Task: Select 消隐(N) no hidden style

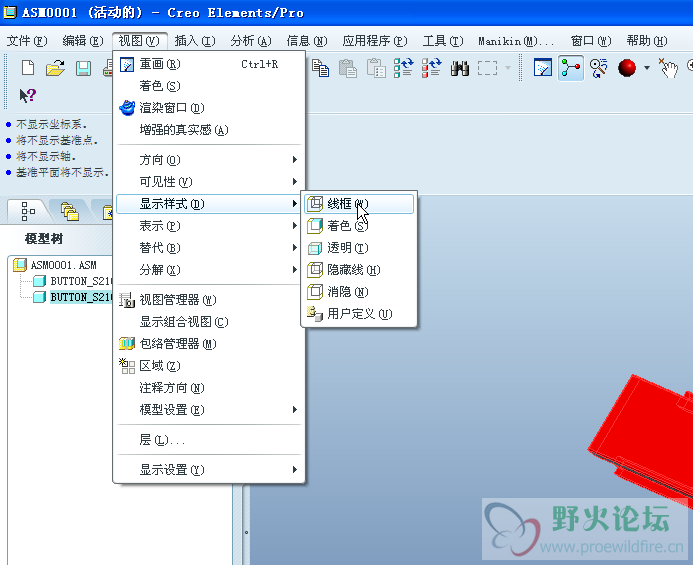Action: coord(359,292)
